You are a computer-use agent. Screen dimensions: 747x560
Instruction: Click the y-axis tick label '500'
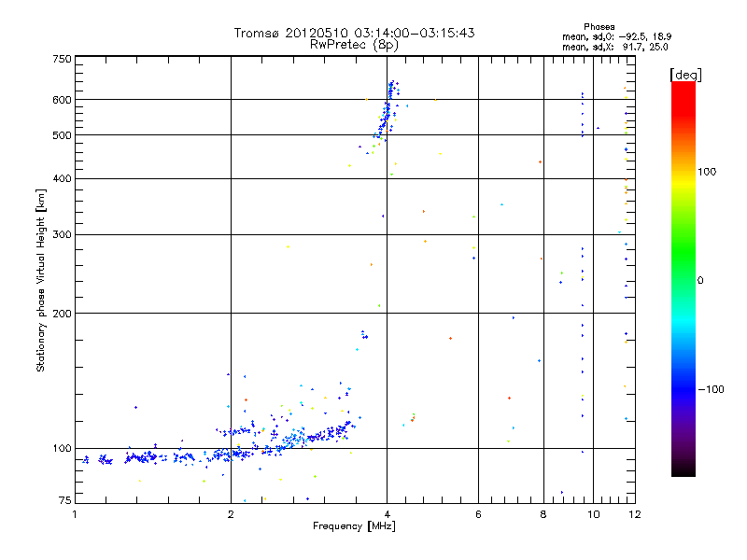[x=62, y=135]
